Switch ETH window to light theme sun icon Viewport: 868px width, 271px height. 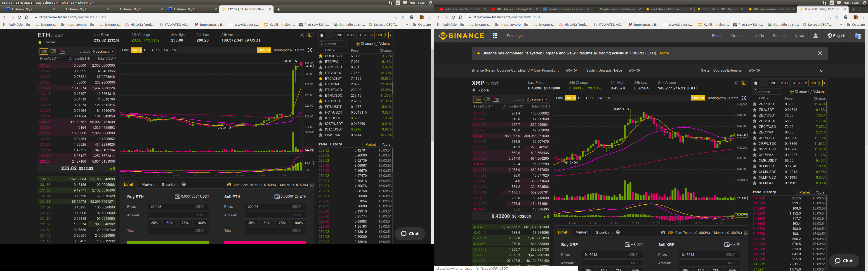(302, 35)
